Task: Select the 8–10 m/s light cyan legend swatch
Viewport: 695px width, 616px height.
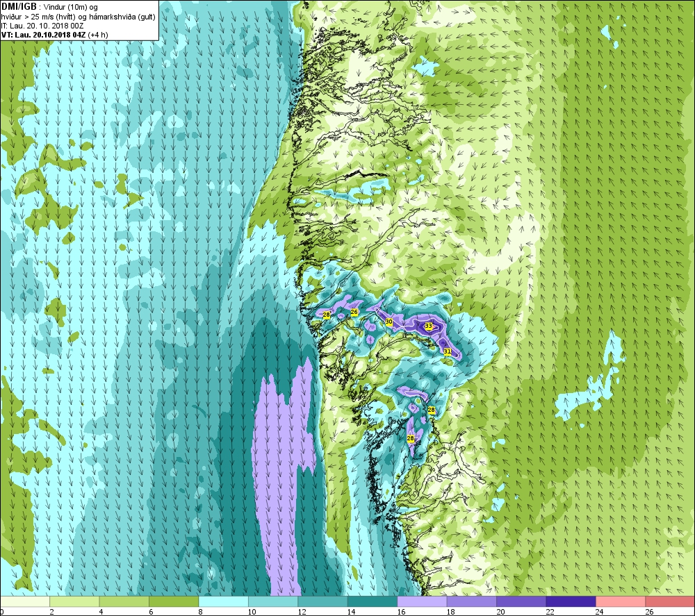Action: (223, 601)
